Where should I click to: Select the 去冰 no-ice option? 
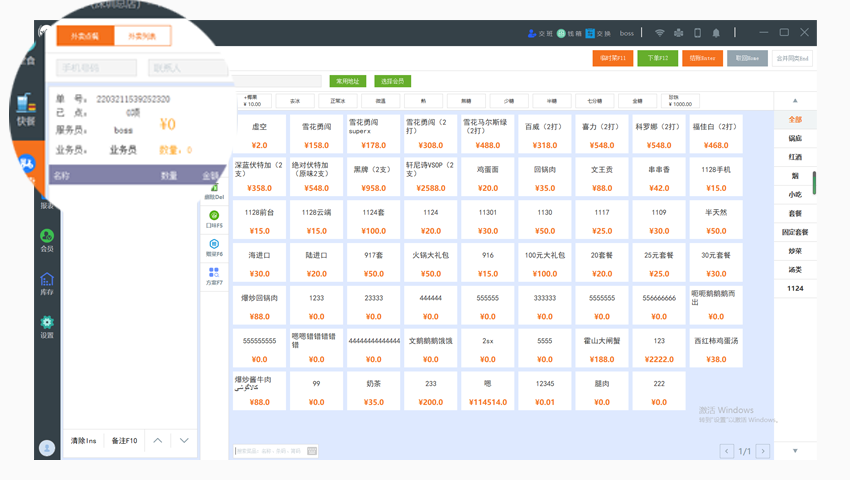tap(295, 101)
